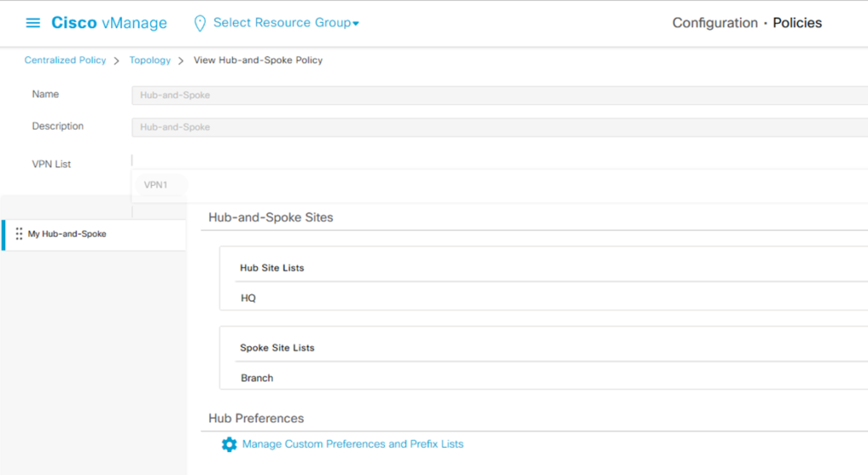Navigate to Topology breadcrumb
Screen dimensions: 868x475
(150, 60)
